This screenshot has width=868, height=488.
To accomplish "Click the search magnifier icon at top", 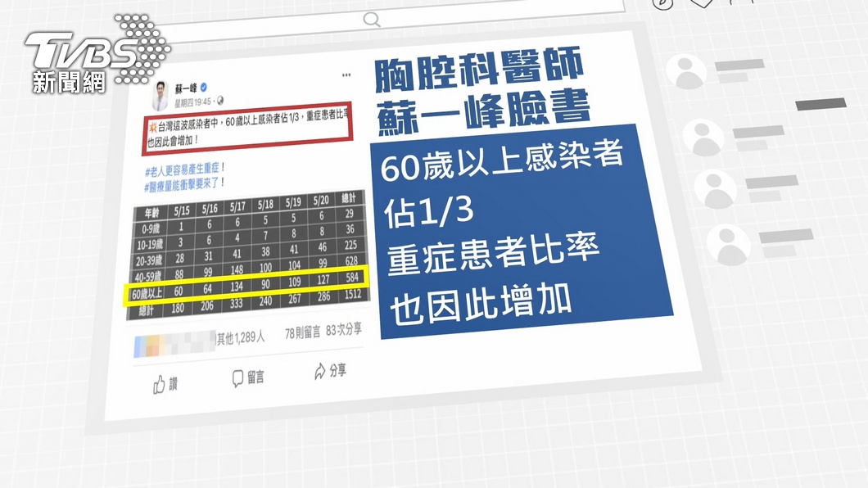I will [372, 20].
